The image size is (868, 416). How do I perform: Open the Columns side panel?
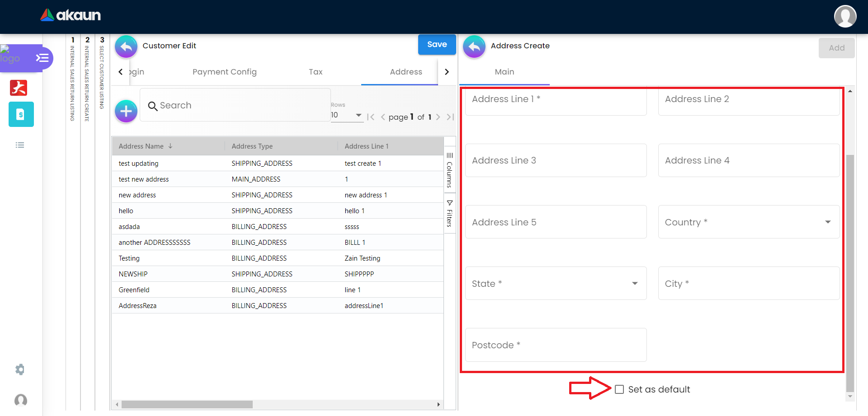click(449, 170)
